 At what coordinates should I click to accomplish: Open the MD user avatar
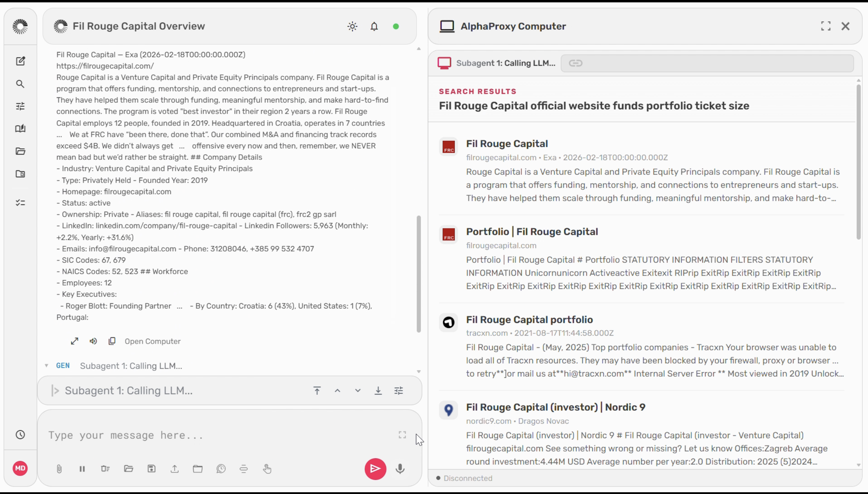pos(20,469)
